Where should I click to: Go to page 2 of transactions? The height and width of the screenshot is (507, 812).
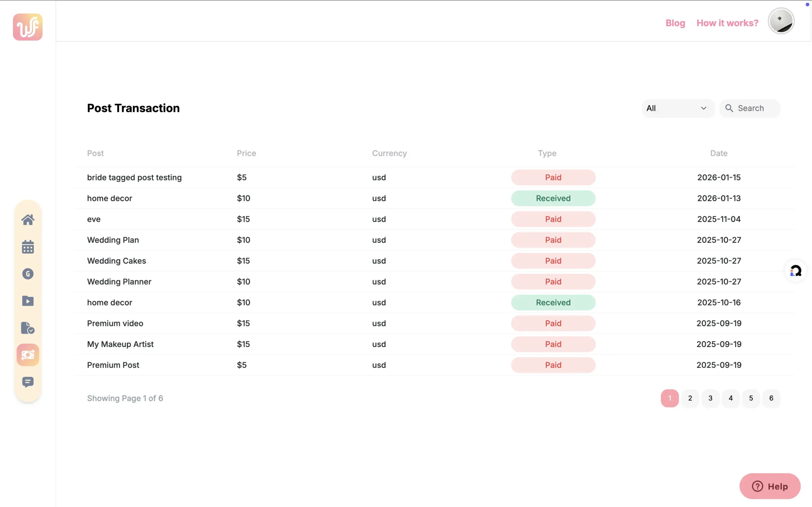[x=690, y=398]
